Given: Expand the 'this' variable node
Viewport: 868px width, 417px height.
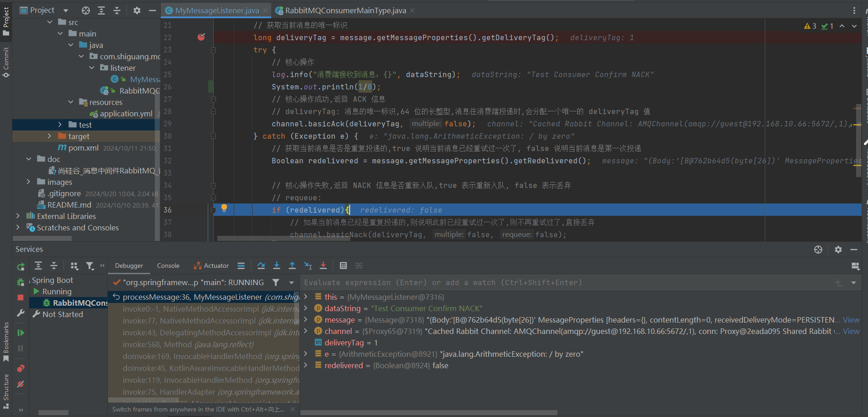Looking at the screenshot, I should 306,297.
